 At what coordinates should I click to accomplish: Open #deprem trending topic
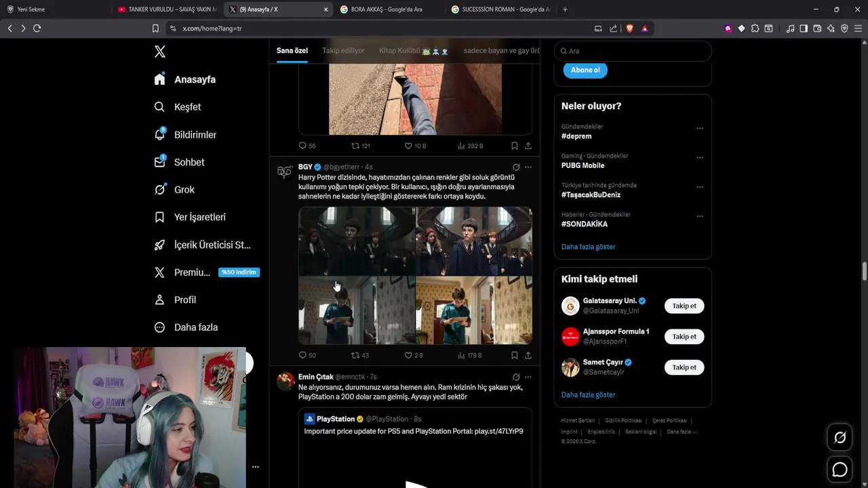coord(576,136)
